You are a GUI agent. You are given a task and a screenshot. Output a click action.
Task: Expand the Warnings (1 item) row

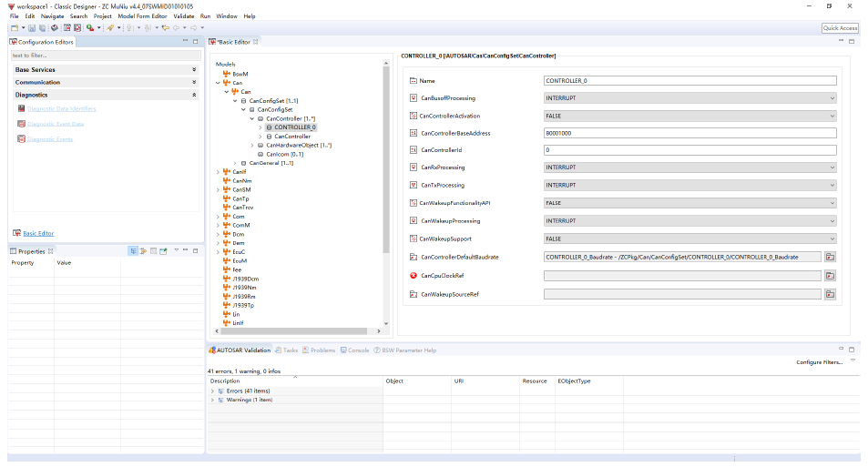(x=212, y=400)
